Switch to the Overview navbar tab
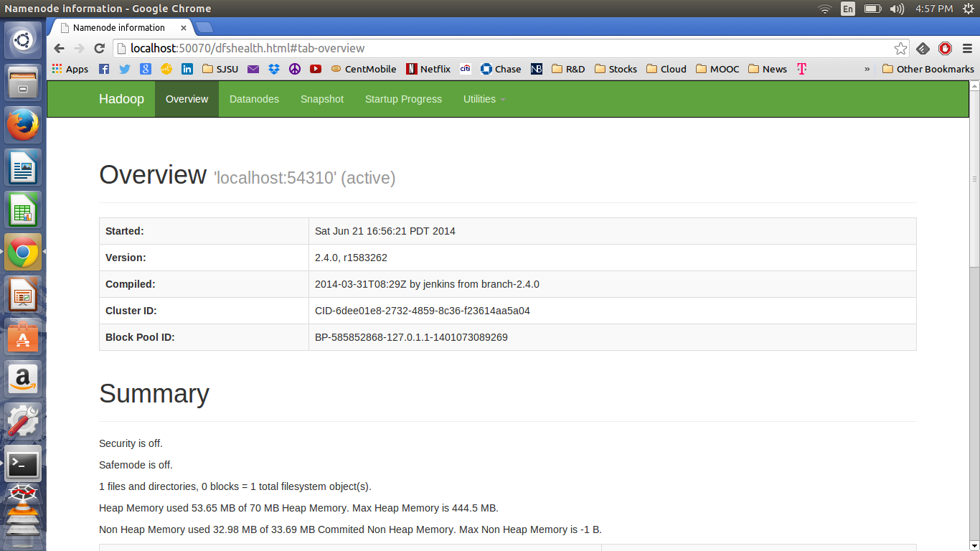Image resolution: width=980 pixels, height=551 pixels. (187, 99)
